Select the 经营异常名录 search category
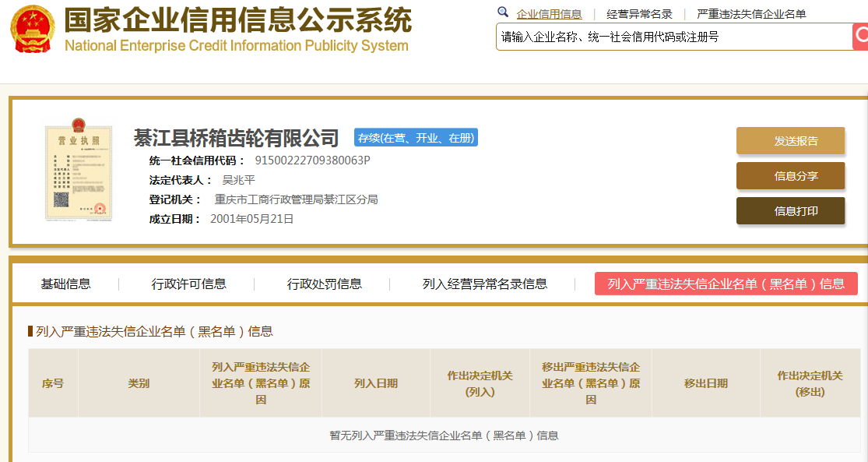Image resolution: width=868 pixels, height=462 pixels. 639,14
